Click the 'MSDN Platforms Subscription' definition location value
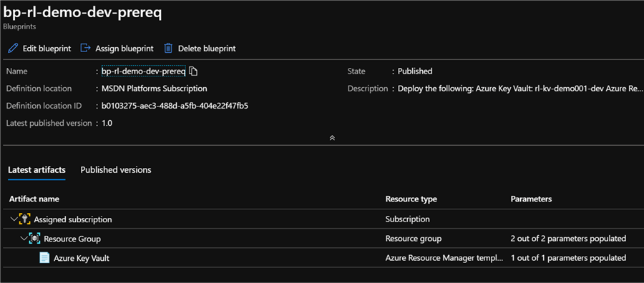 tap(155, 89)
